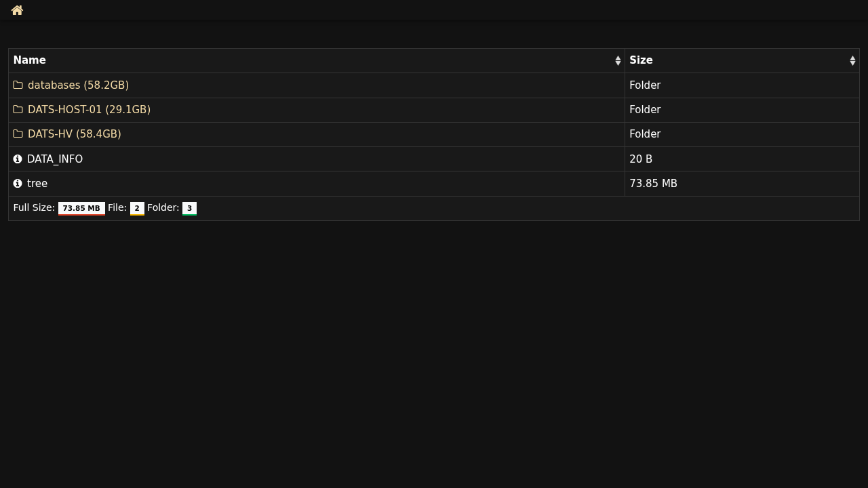The image size is (868, 488).
Task: Click the home icon in top bar
Action: pyautogui.click(x=17, y=10)
